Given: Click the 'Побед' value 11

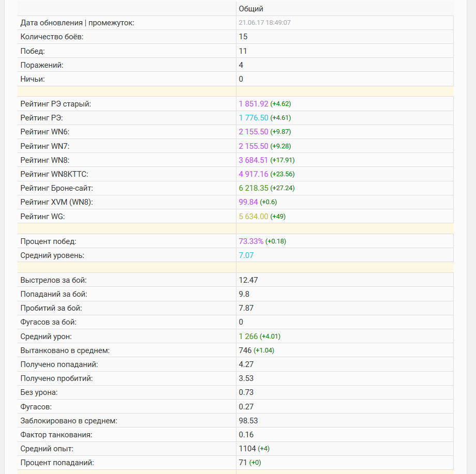Looking at the screenshot, I should click(243, 51).
